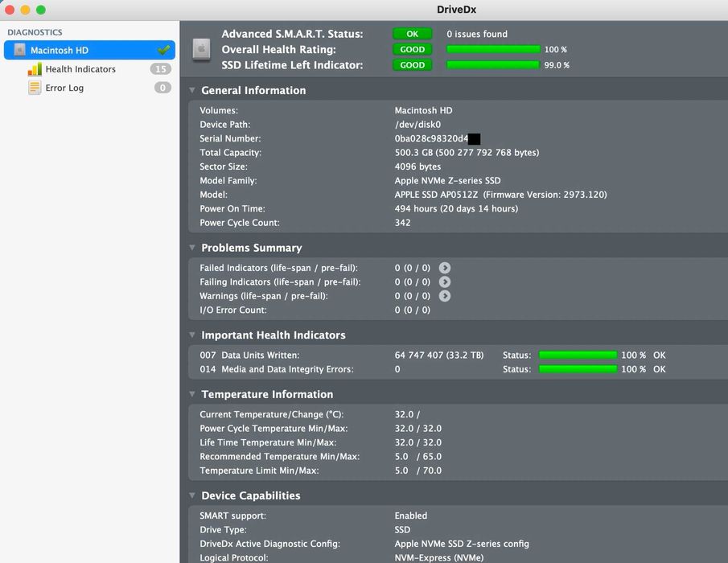The height and width of the screenshot is (563, 728).
Task: Click the Overall Health Rating progress bar
Action: [493, 49]
